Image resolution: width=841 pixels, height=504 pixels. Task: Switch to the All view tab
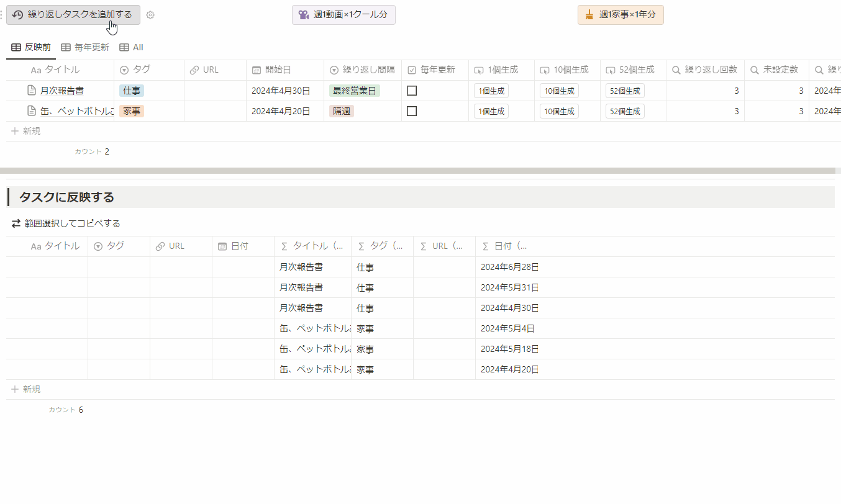click(x=132, y=47)
